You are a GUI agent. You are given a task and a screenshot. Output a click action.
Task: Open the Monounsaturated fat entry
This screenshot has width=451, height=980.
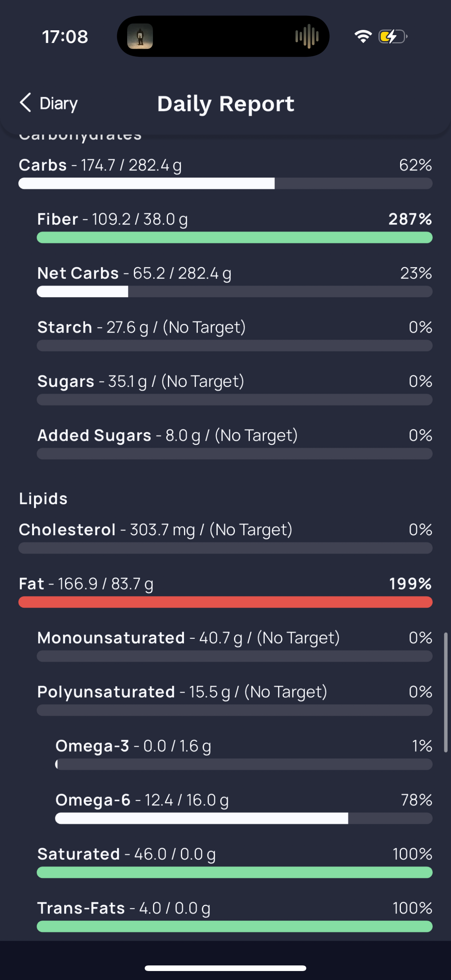tap(234, 645)
